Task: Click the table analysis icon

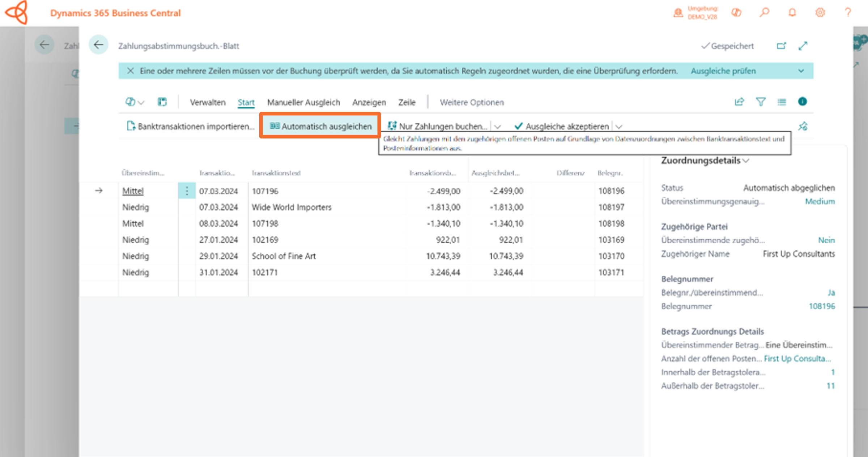Action: tap(162, 102)
